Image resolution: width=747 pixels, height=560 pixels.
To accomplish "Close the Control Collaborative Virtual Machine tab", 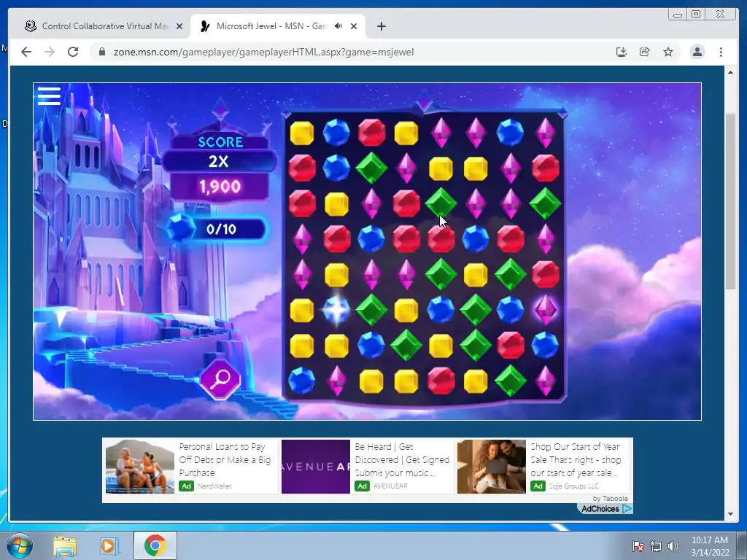I will 179,26.
